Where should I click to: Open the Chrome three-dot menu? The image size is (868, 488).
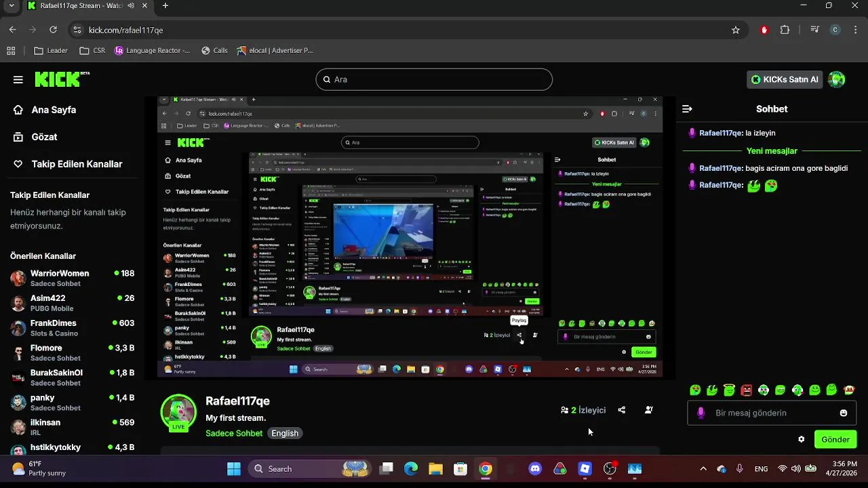click(854, 30)
